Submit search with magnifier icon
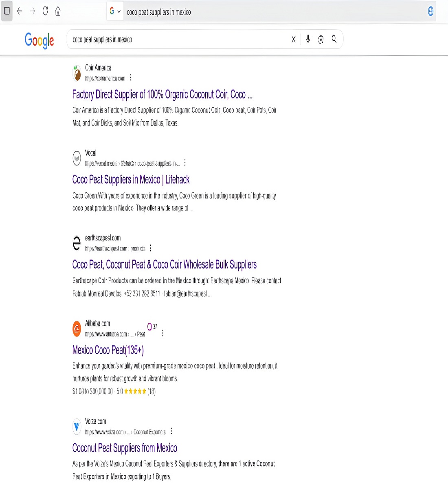448x489 pixels. click(334, 39)
